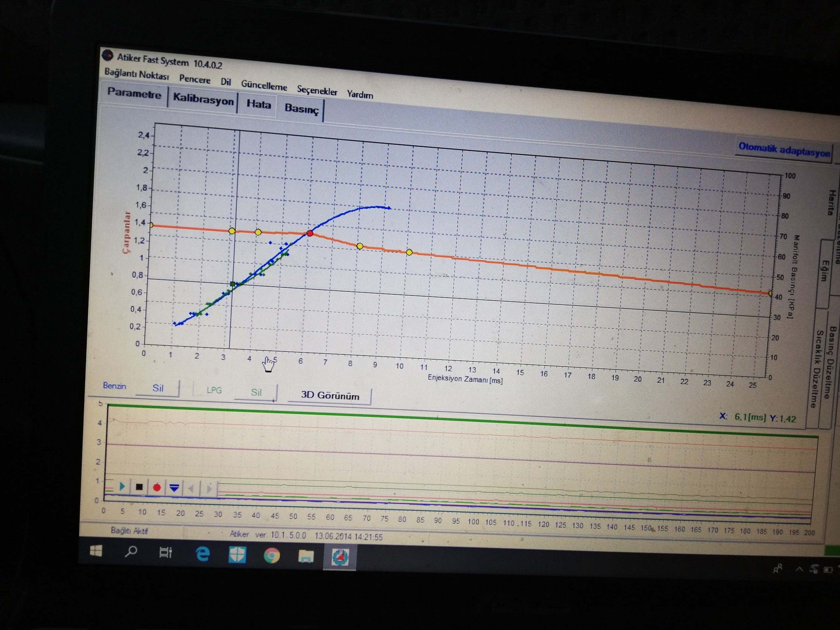Select the red control point on orange curve
The height and width of the screenshot is (630, 840).
coord(310,233)
